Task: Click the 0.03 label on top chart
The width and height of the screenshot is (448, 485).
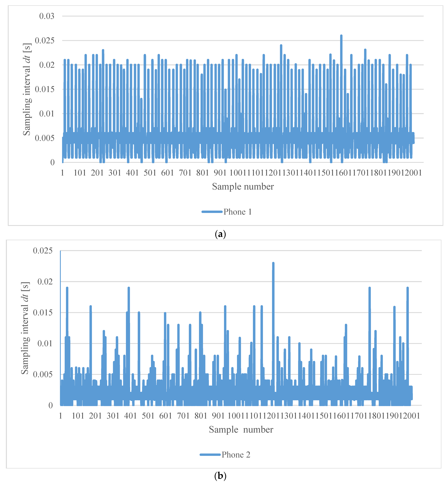Action: [x=47, y=16]
